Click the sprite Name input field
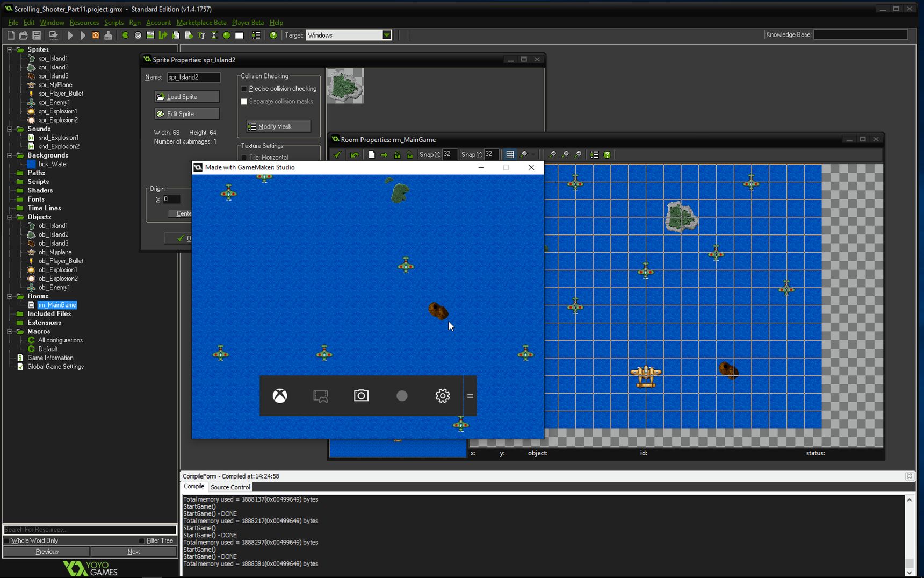 (193, 77)
